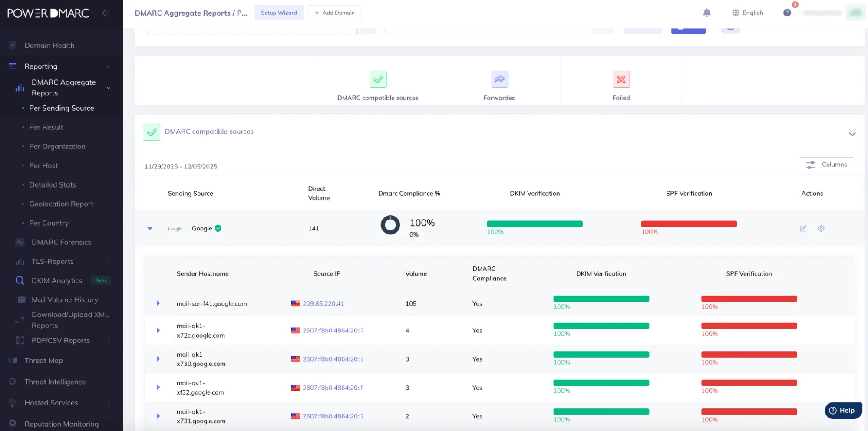Open Geolocation Report in the sidebar
Screen dimensions: 868x431
coord(61,204)
